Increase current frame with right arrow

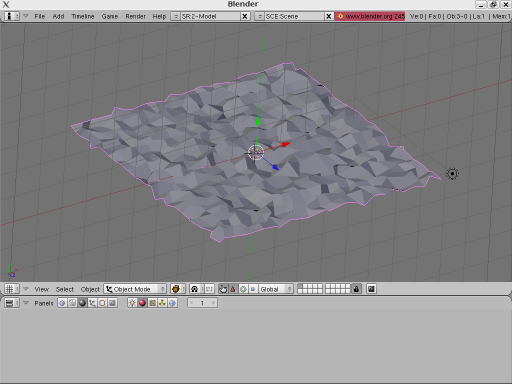coord(213,303)
